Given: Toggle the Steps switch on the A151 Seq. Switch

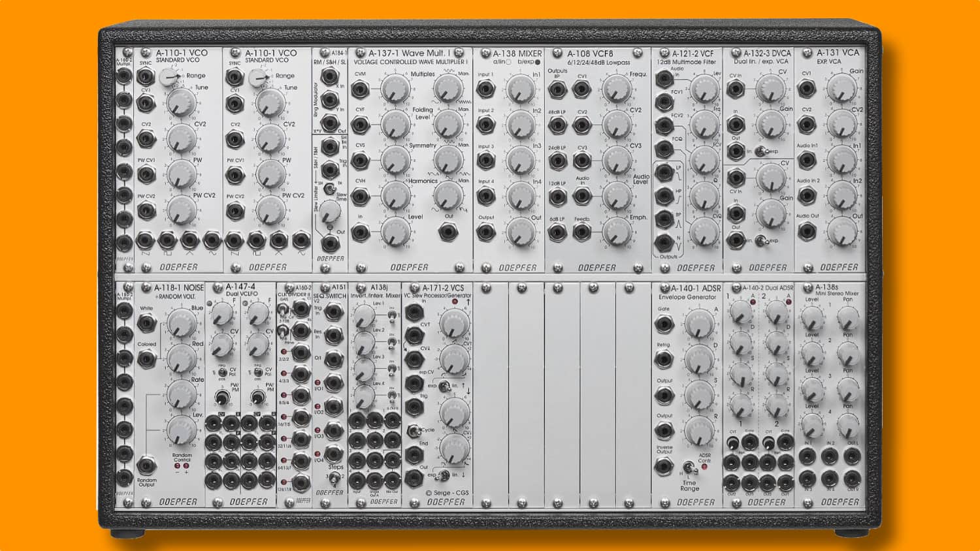Looking at the screenshot, I should coord(334,480).
